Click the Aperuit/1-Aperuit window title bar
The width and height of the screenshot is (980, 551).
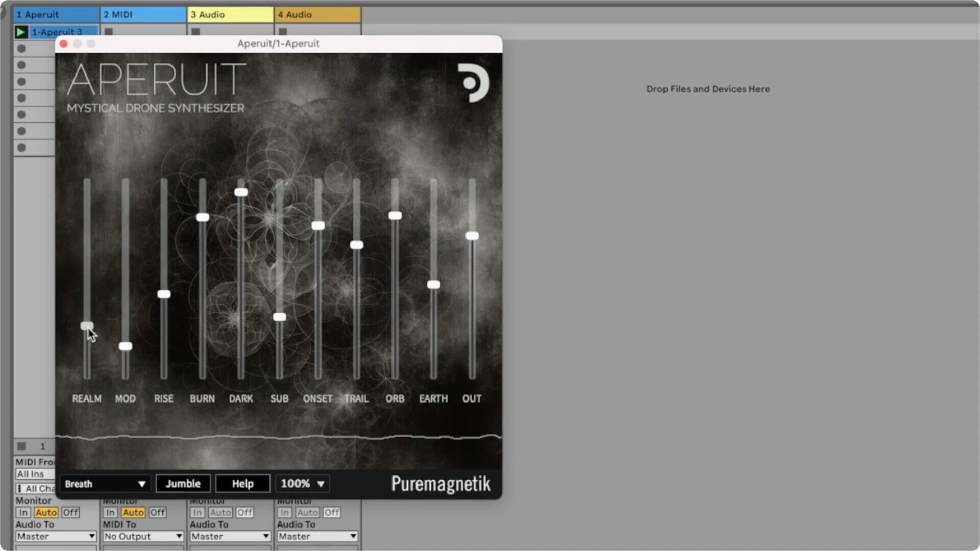279,44
